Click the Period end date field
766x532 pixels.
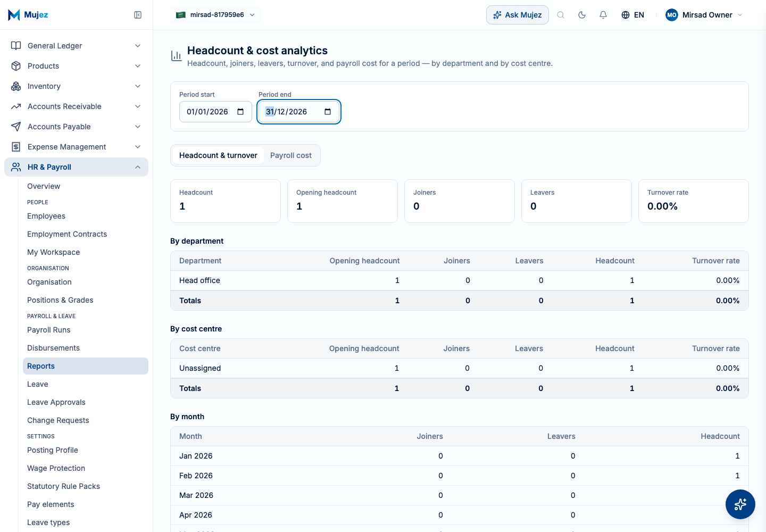coord(298,112)
